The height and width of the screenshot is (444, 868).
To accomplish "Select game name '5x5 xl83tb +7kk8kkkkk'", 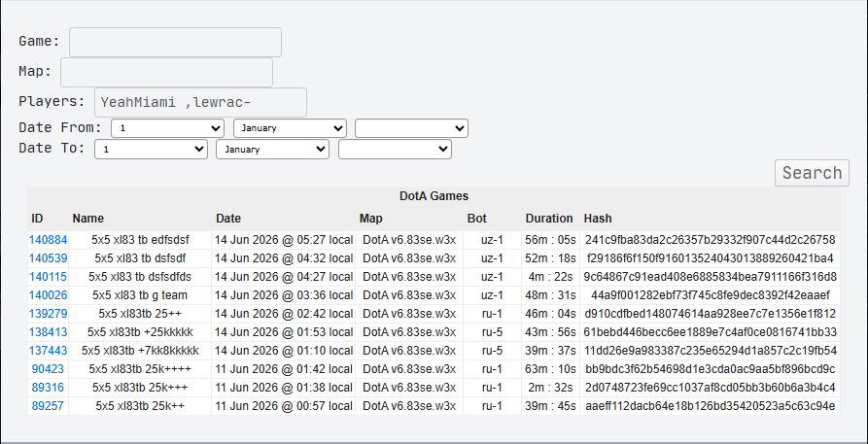I will (140, 351).
